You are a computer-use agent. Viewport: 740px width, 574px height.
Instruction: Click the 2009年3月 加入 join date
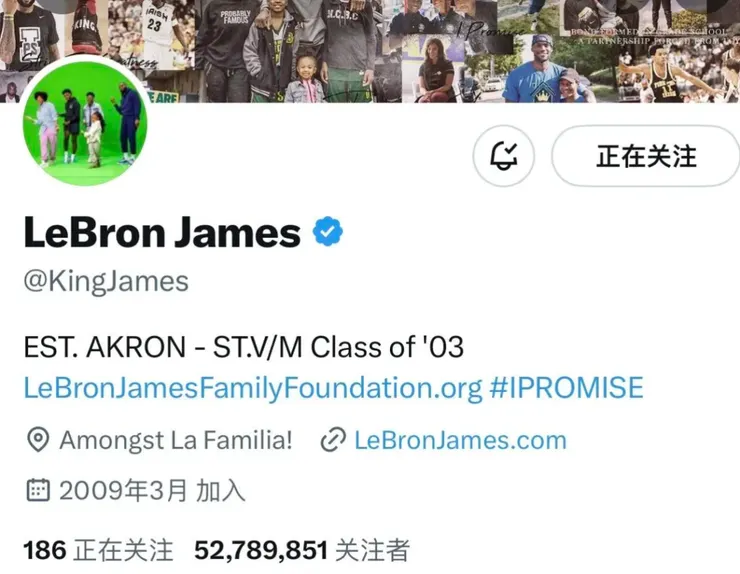pyautogui.click(x=152, y=490)
